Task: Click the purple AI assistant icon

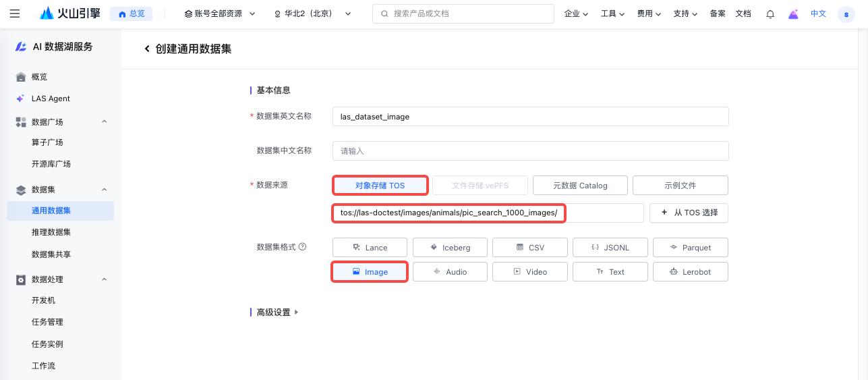Action: coord(793,13)
